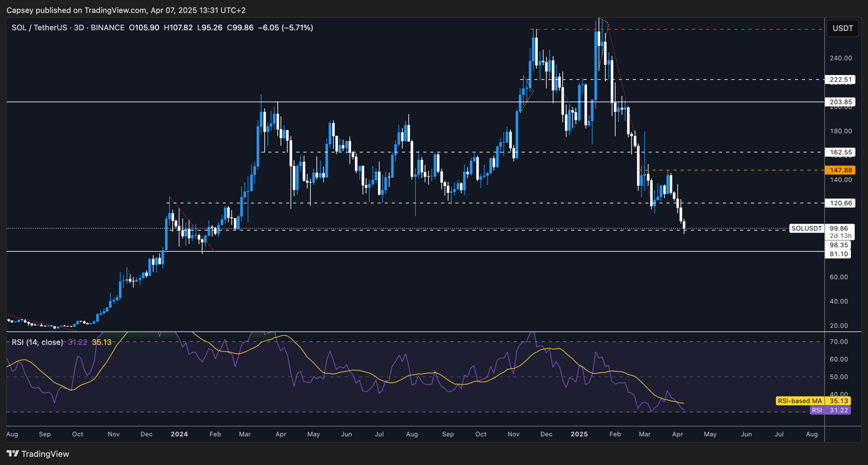
Task: Click the RSI (14, close) indicator legend
Action: click(37, 342)
